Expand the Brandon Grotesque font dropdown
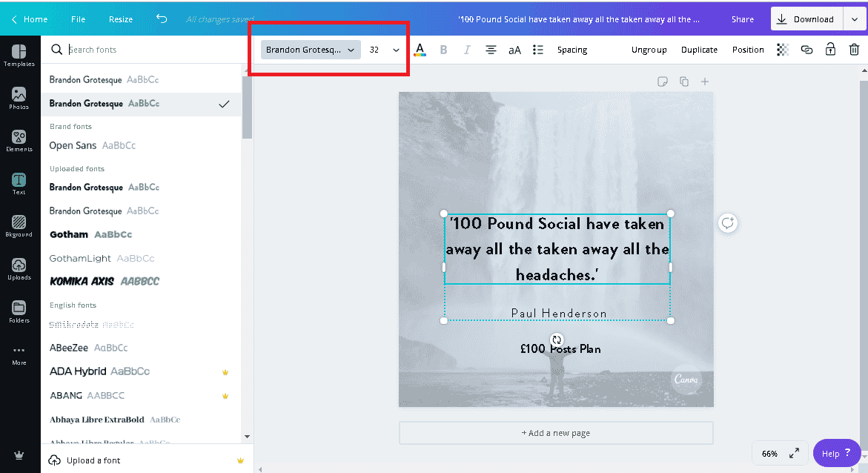This screenshot has width=868, height=473. click(311, 50)
